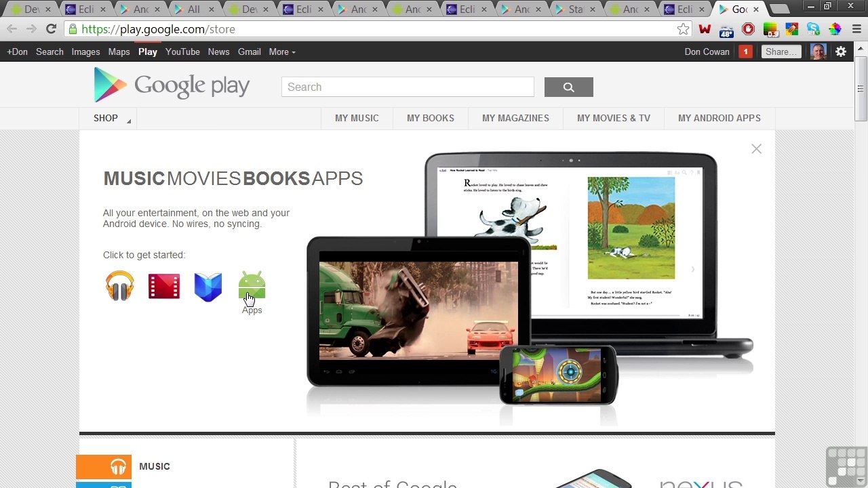Screen dimensions: 868x488
Task: Go to Gmail link
Action: point(249,52)
